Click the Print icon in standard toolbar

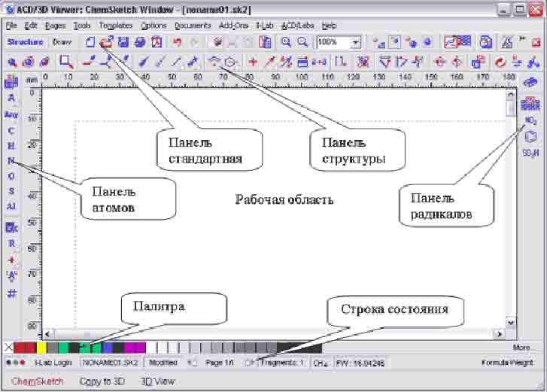pos(140,42)
